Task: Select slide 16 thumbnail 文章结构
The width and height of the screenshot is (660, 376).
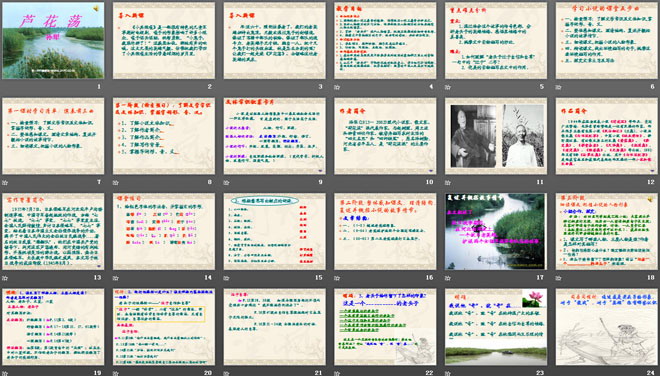Action: [x=386, y=232]
